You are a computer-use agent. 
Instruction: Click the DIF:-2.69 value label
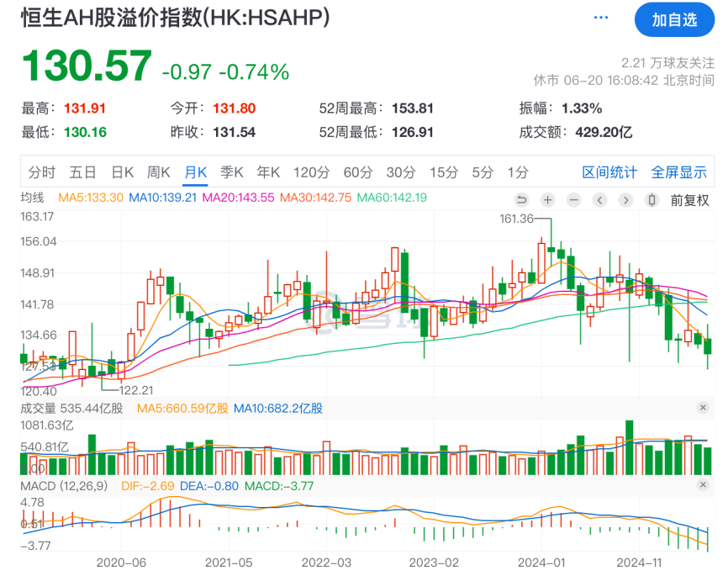pyautogui.click(x=148, y=486)
